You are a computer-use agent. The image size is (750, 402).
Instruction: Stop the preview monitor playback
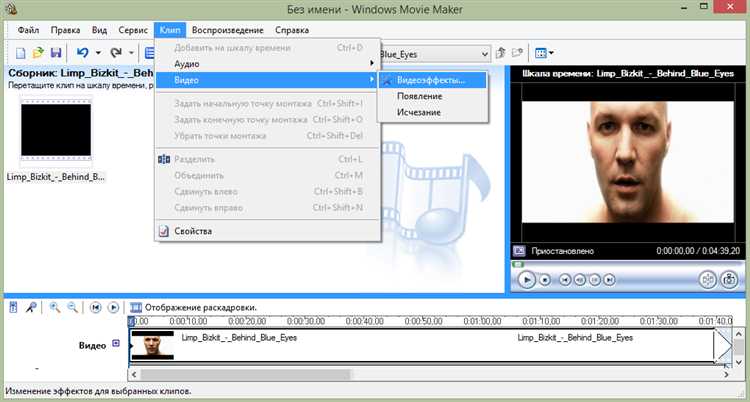click(x=545, y=280)
